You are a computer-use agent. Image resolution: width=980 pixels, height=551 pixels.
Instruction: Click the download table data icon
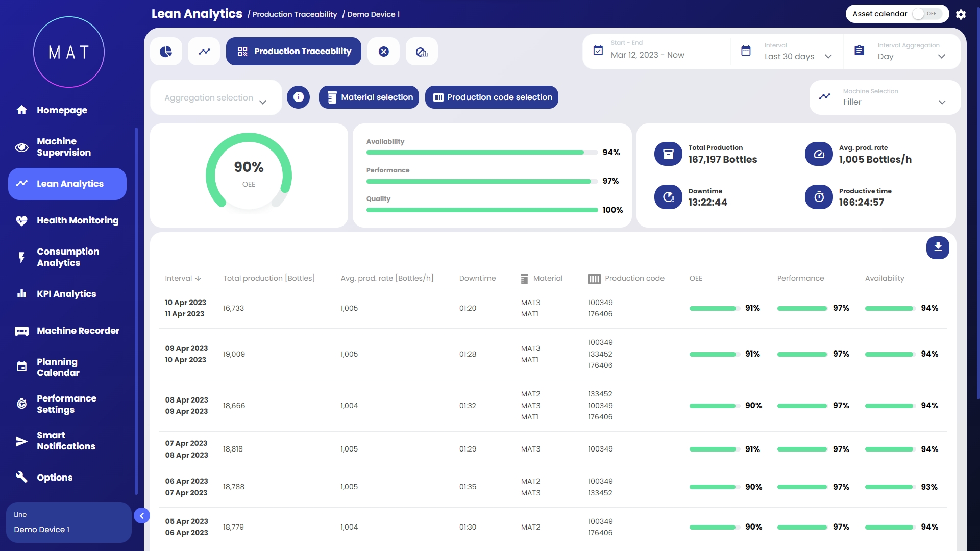pyautogui.click(x=938, y=247)
